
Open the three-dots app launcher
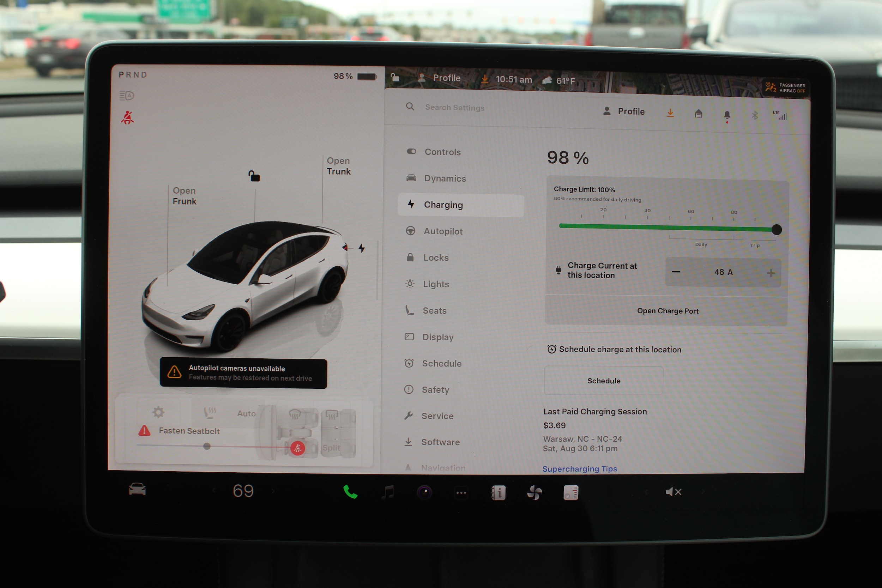point(461,493)
